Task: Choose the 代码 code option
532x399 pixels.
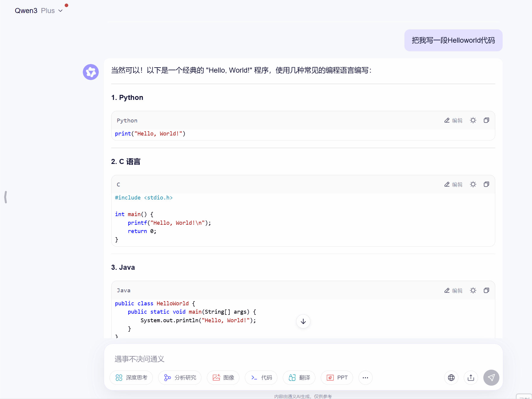Action: (261, 378)
